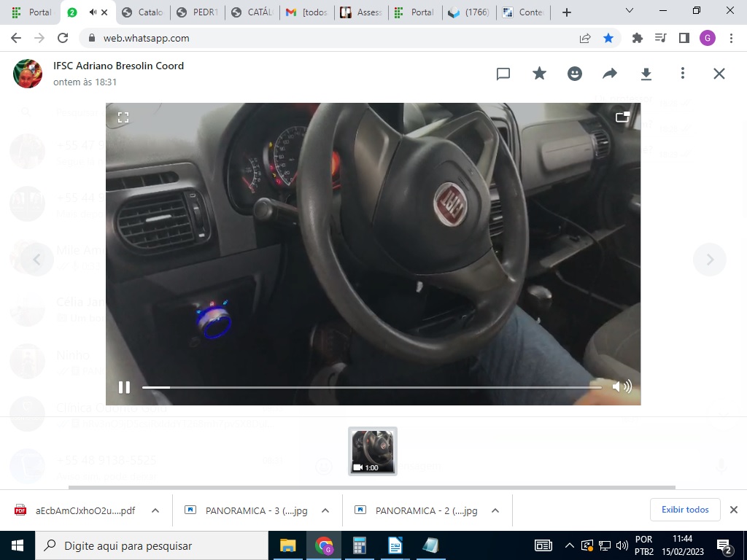Mute the video volume icon
Image resolution: width=747 pixels, height=560 pixels.
pyautogui.click(x=622, y=386)
